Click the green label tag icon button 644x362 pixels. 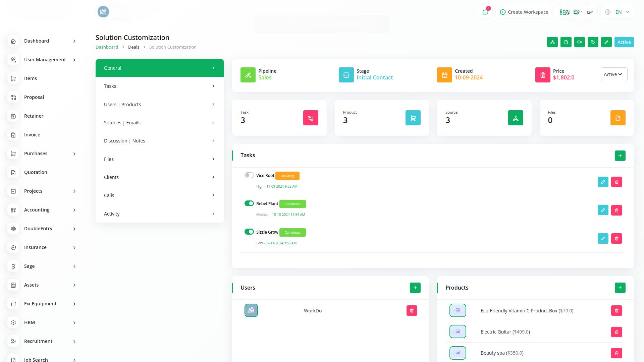593,42
